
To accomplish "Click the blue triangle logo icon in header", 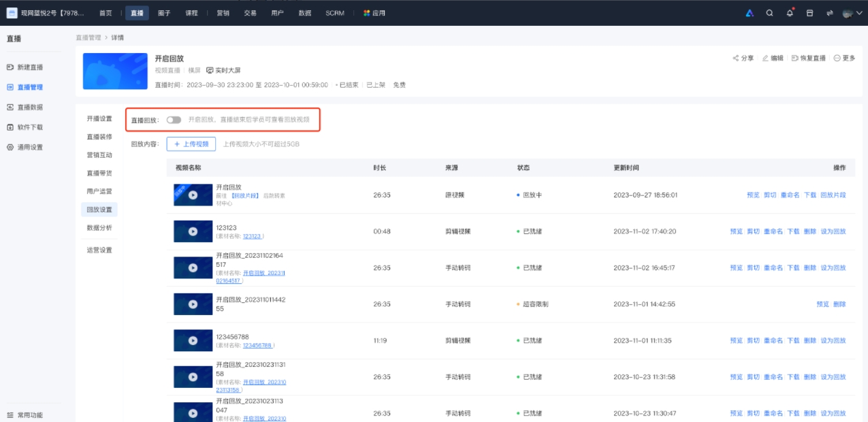I will tap(750, 13).
